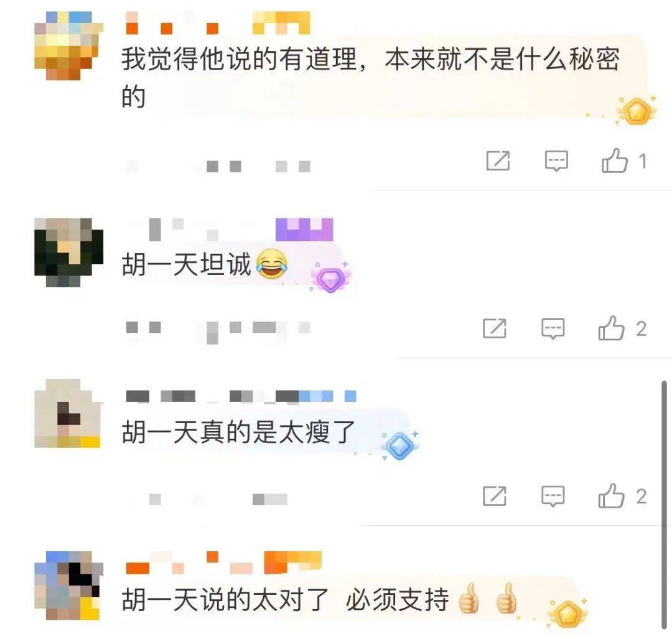Viewport: 672px width, 639px height.
Task: Open avatar of the '太瘦了' commenter
Action: click(x=68, y=414)
